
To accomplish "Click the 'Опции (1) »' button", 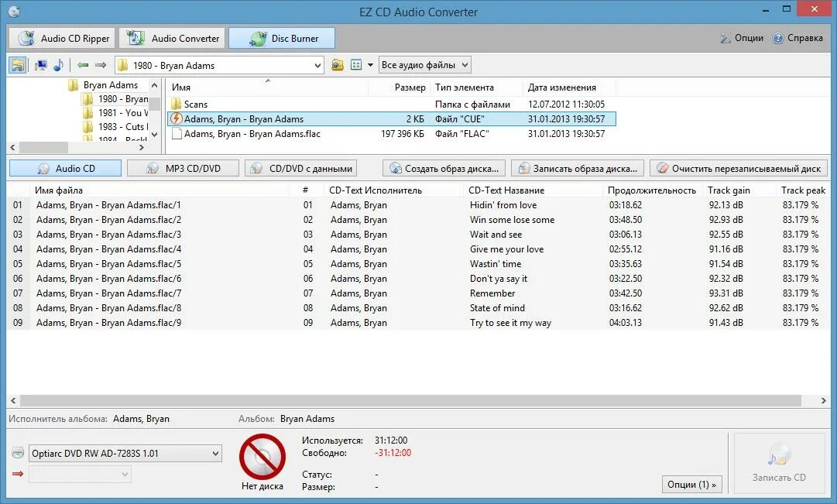I will click(691, 484).
